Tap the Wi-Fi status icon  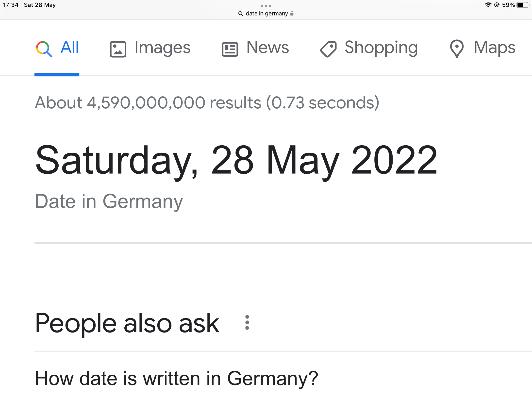(x=488, y=5)
